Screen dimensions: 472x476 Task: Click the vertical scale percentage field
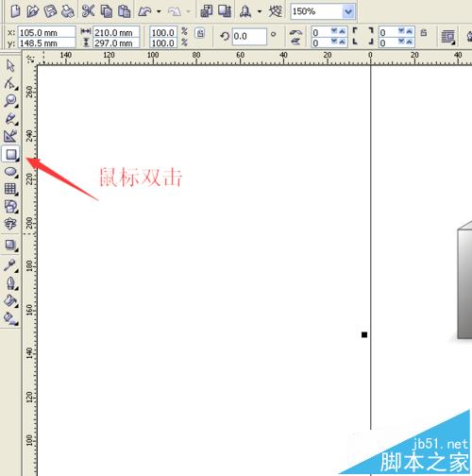tap(163, 42)
